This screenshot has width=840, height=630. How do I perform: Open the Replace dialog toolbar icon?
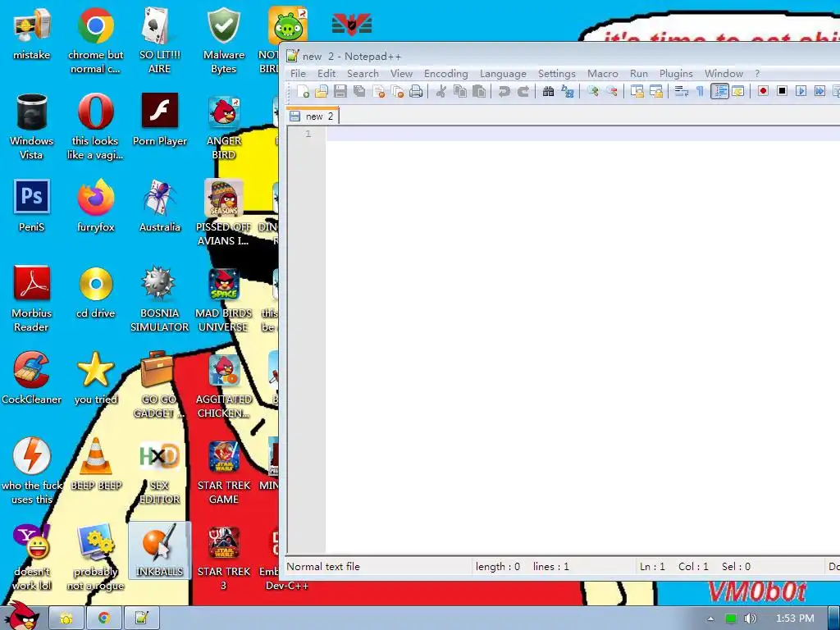click(568, 92)
